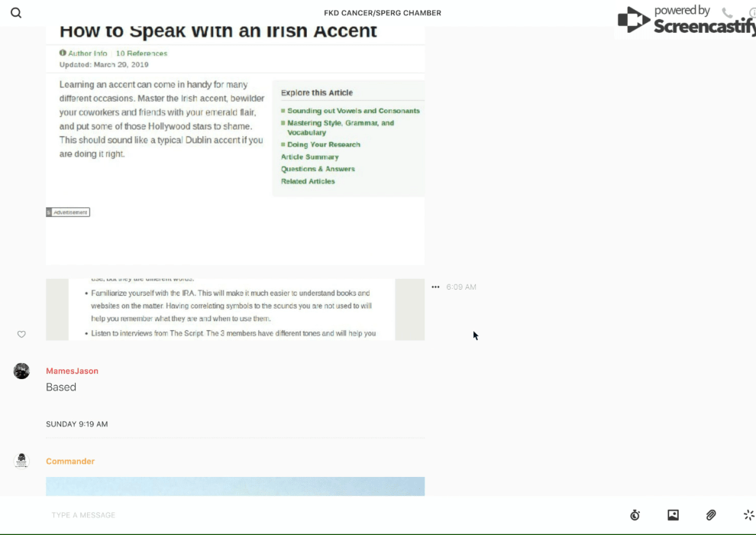Click the MamesJason username
756x535 pixels.
[72, 371]
